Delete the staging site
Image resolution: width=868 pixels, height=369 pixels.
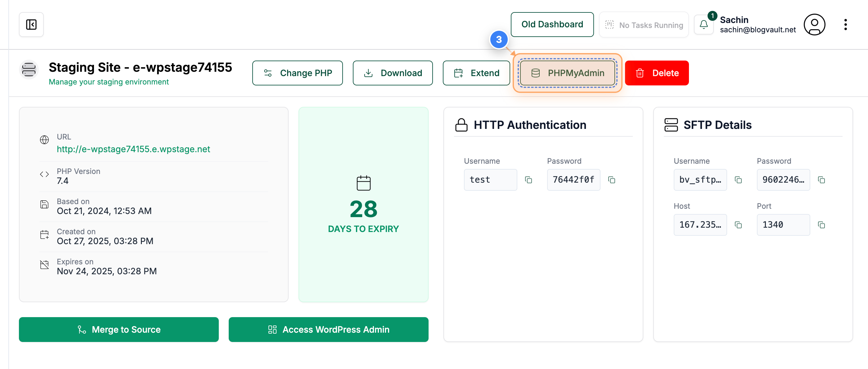[657, 73]
